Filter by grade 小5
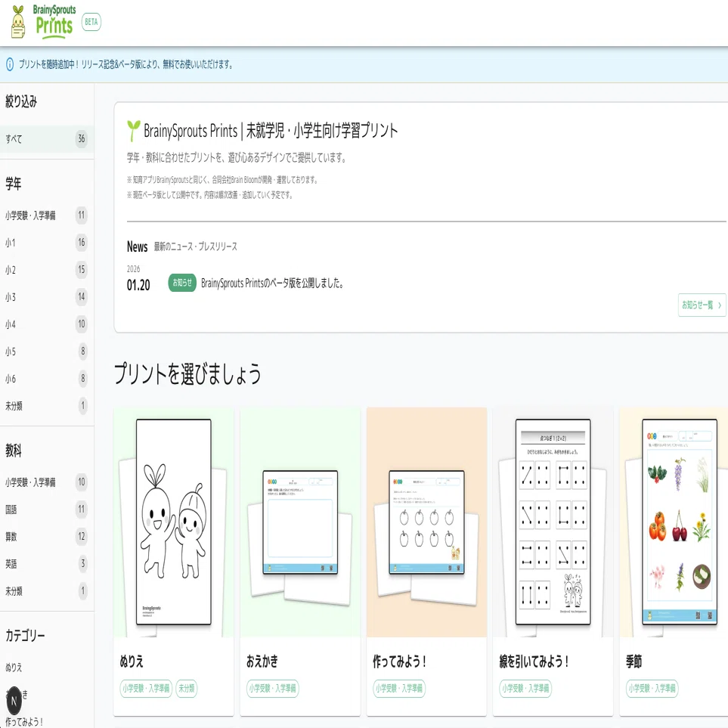 (47, 352)
